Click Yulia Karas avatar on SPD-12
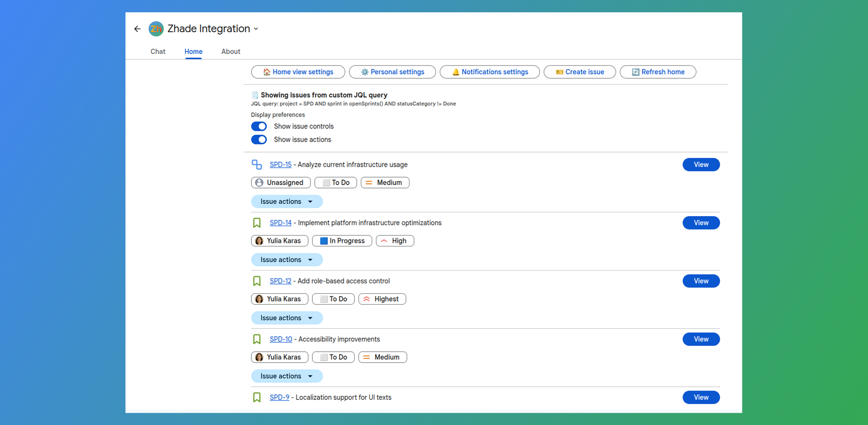Viewport: 868px width, 425px height. point(259,299)
